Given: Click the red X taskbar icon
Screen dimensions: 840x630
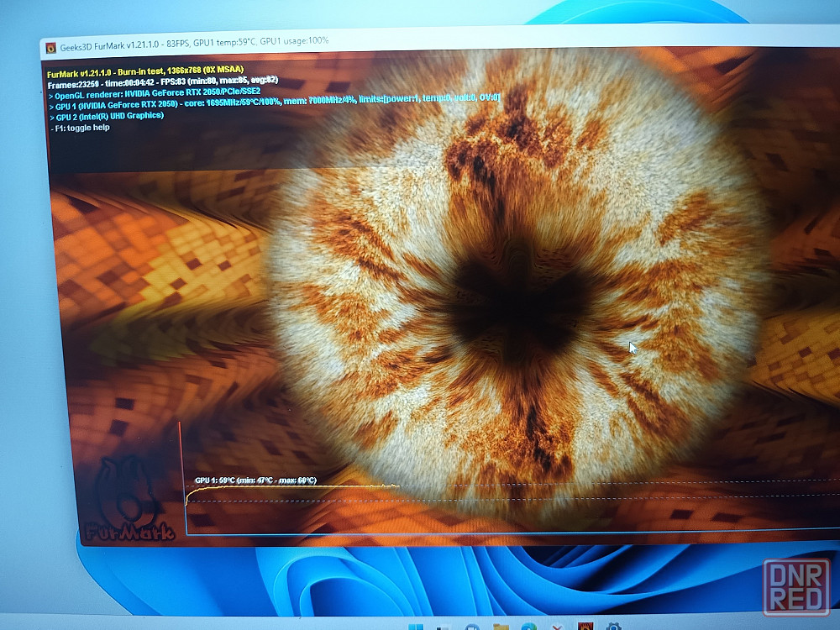Looking at the screenshot, I should (x=556, y=627).
